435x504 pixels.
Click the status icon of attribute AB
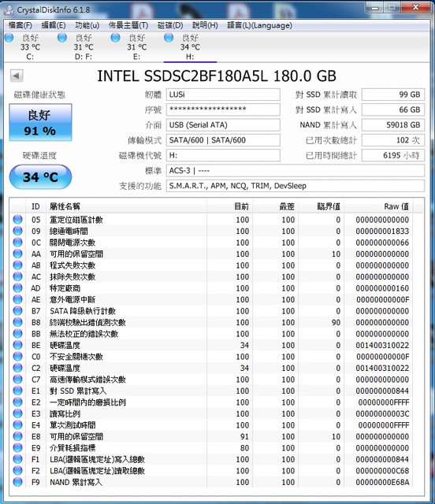17,265
